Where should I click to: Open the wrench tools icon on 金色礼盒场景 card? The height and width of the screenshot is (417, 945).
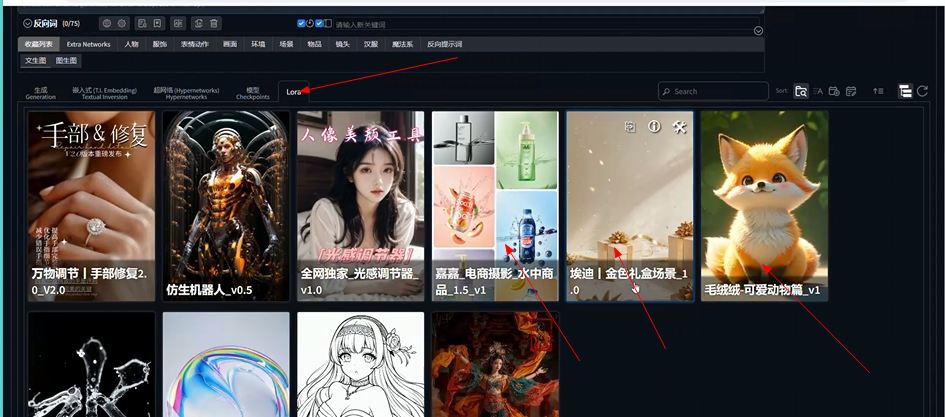tap(679, 127)
